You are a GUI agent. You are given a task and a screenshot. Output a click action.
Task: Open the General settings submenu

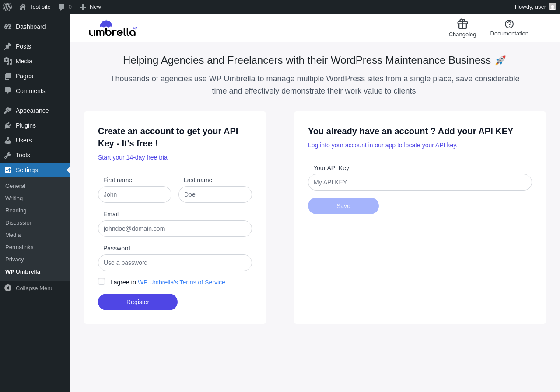35,186
